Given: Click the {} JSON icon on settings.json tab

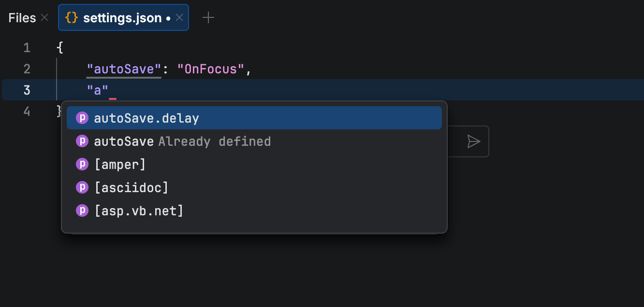Looking at the screenshot, I should tap(72, 17).
